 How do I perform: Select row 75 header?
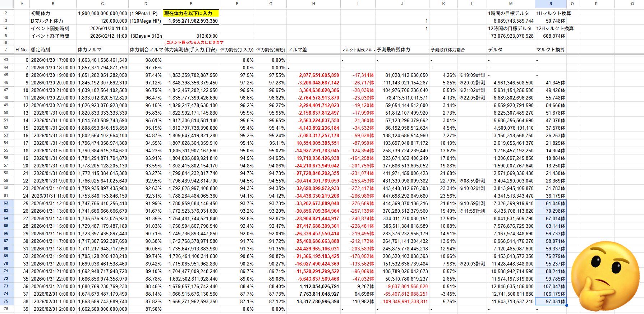pyautogui.click(x=6, y=301)
